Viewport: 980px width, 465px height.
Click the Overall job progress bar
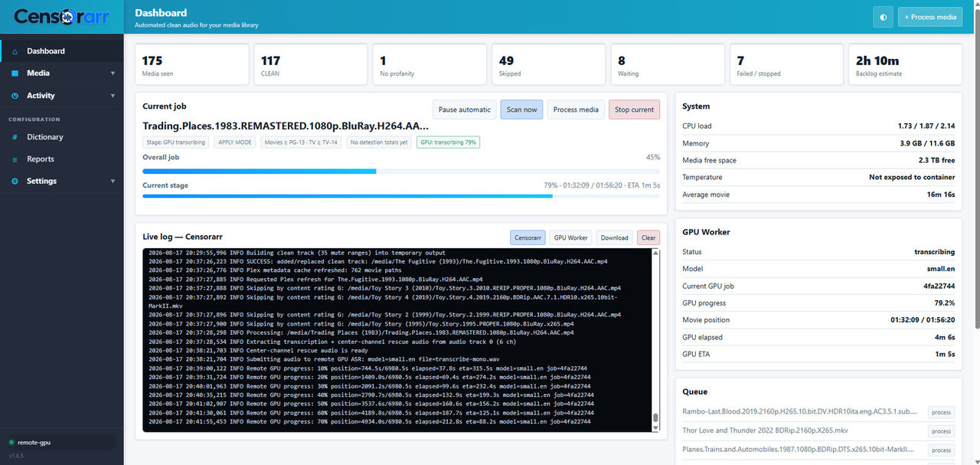[x=401, y=171]
